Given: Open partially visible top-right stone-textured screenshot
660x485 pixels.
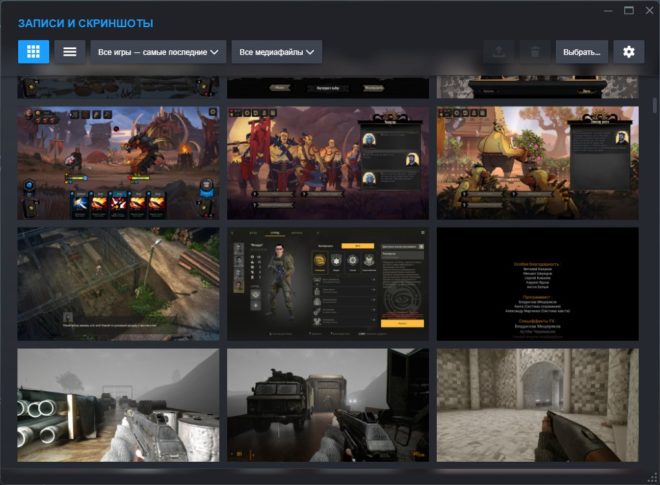Looking at the screenshot, I should 538,87.
